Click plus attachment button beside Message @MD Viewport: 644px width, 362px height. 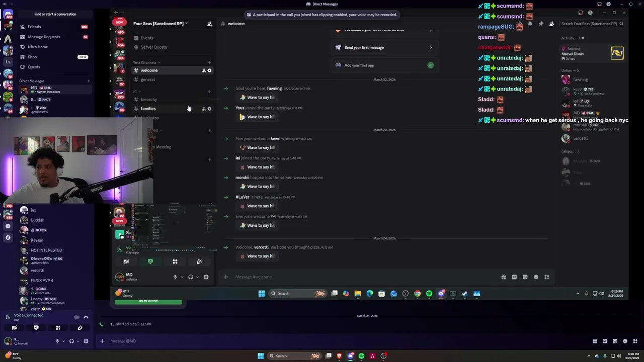[102, 341]
